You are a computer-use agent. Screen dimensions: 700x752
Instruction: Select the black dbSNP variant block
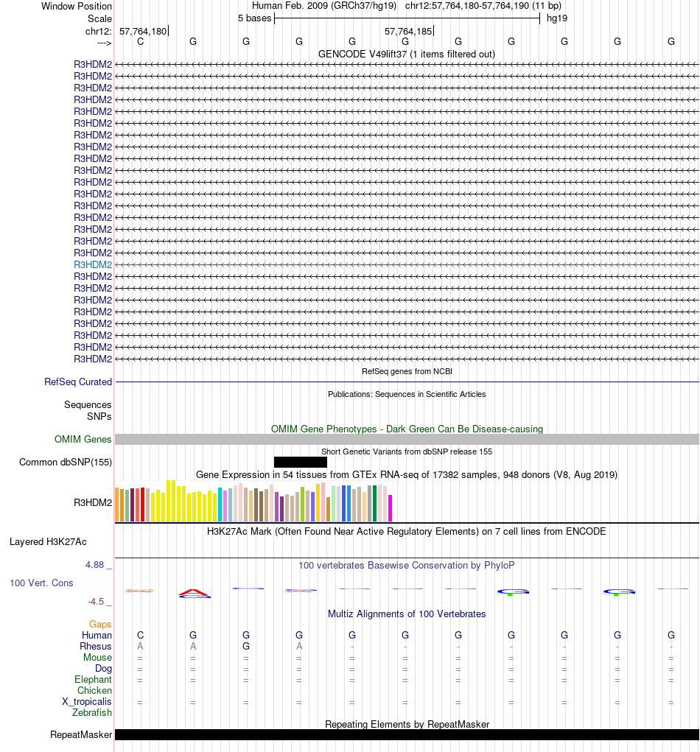301,463
